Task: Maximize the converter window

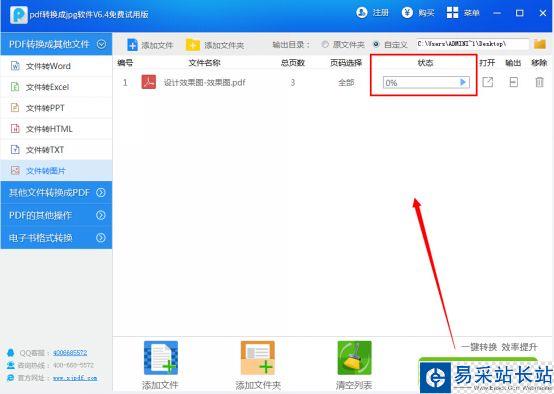Action: [x=519, y=13]
